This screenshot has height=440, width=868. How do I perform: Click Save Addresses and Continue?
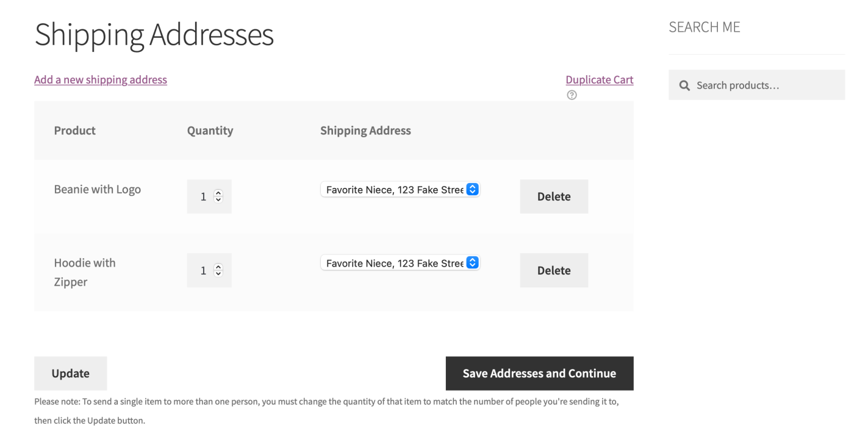[x=539, y=373]
